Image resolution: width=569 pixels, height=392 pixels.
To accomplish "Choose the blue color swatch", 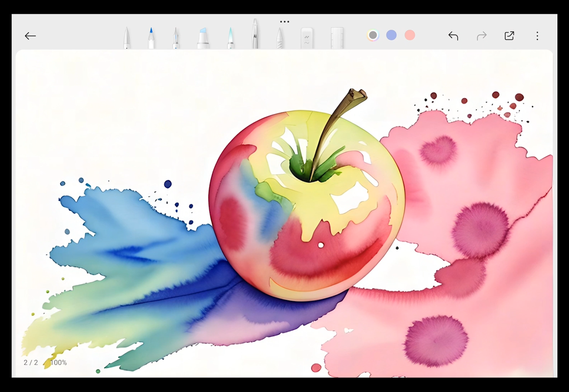I will (x=391, y=35).
